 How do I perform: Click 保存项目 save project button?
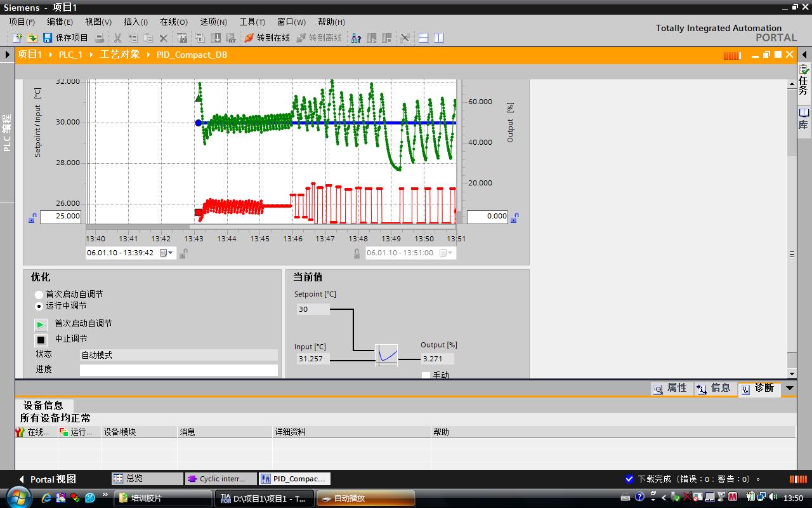pyautogui.click(x=65, y=38)
